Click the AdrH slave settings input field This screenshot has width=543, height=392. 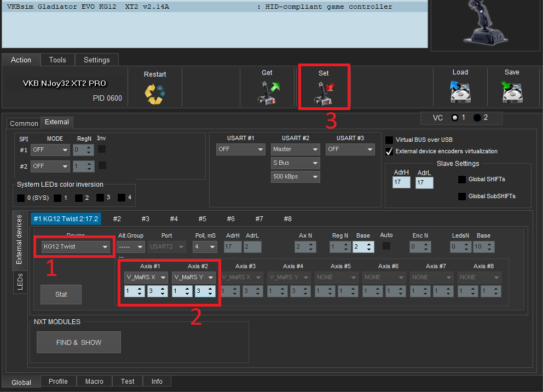coord(401,182)
